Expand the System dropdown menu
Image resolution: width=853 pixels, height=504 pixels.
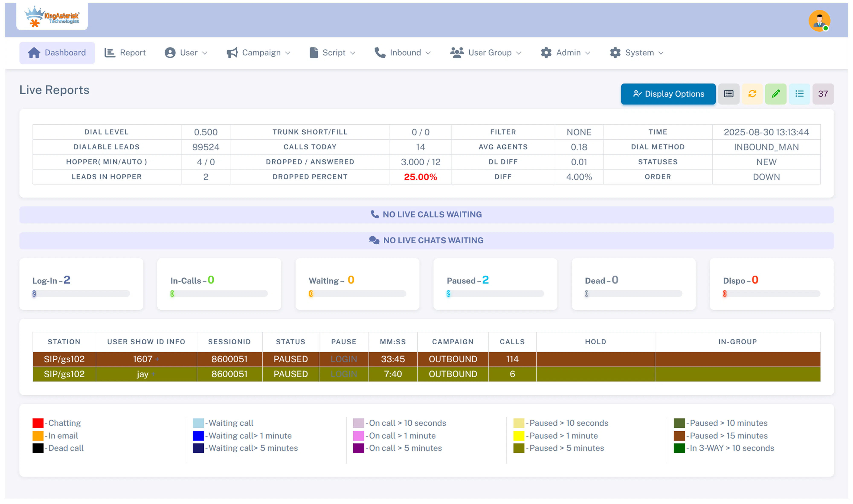[636, 53]
